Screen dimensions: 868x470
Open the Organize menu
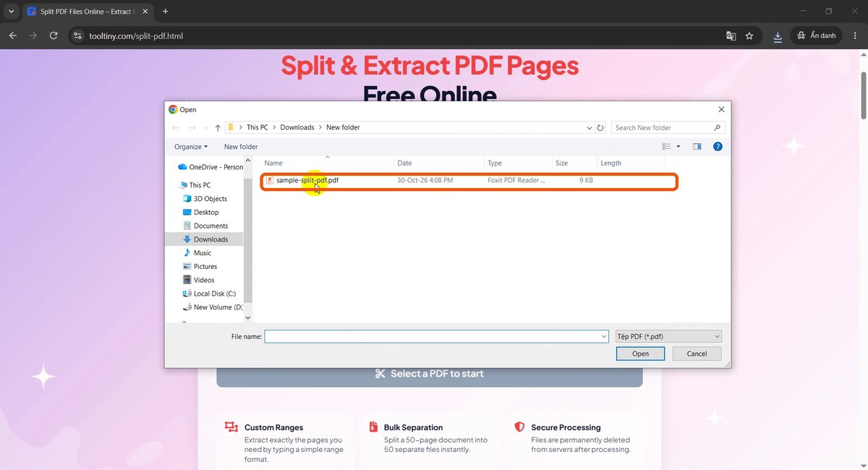click(191, 147)
